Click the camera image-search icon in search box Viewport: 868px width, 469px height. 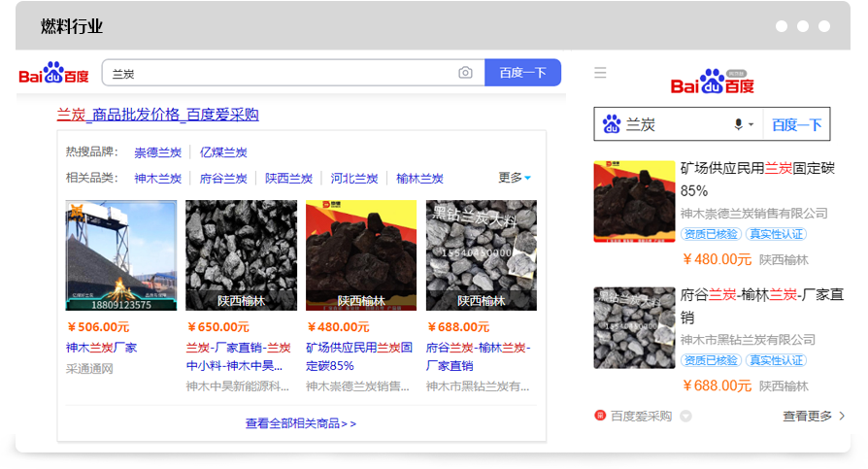click(465, 73)
